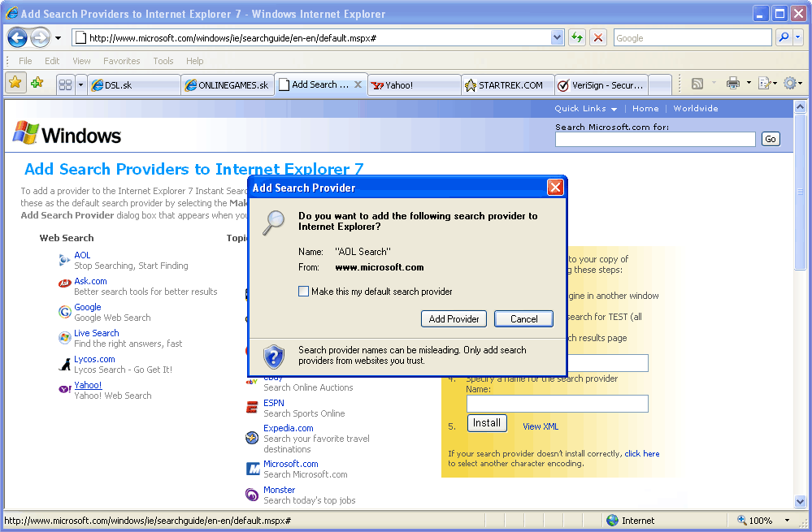Screen dimensions: 812x532
Task: Open search provider options dropdown arrow
Action: pyautogui.click(x=798, y=37)
